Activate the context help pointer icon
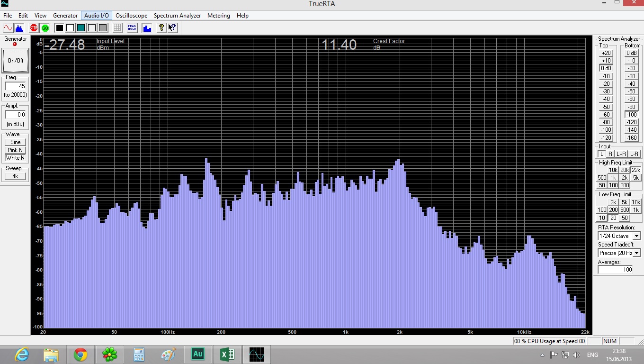Image resolution: width=644 pixels, height=364 pixels. click(x=172, y=27)
